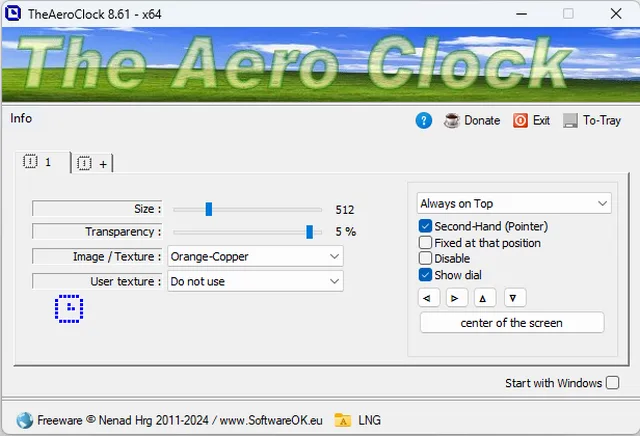Open the LNG language folder icon
Viewport: 640px width, 436px height.
pos(342,420)
